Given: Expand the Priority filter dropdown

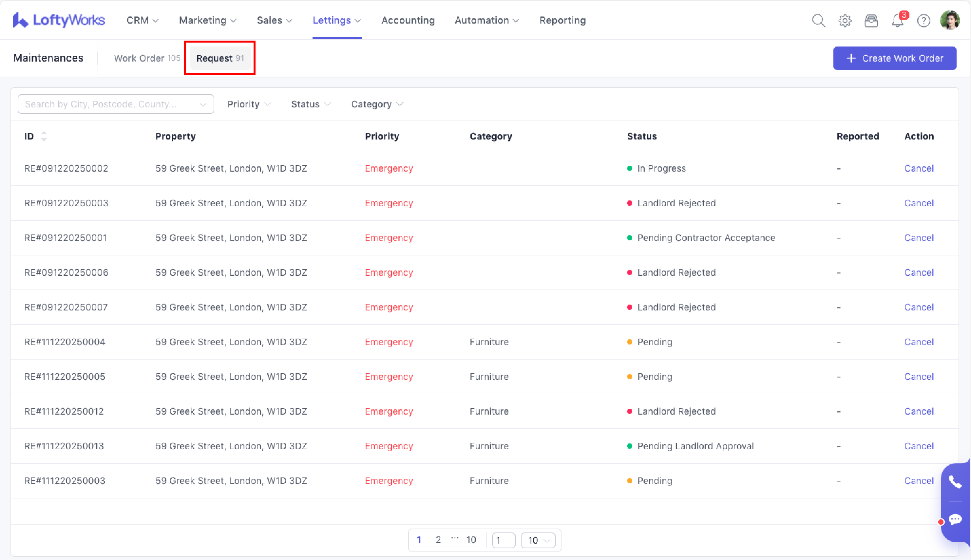Looking at the screenshot, I should [249, 104].
